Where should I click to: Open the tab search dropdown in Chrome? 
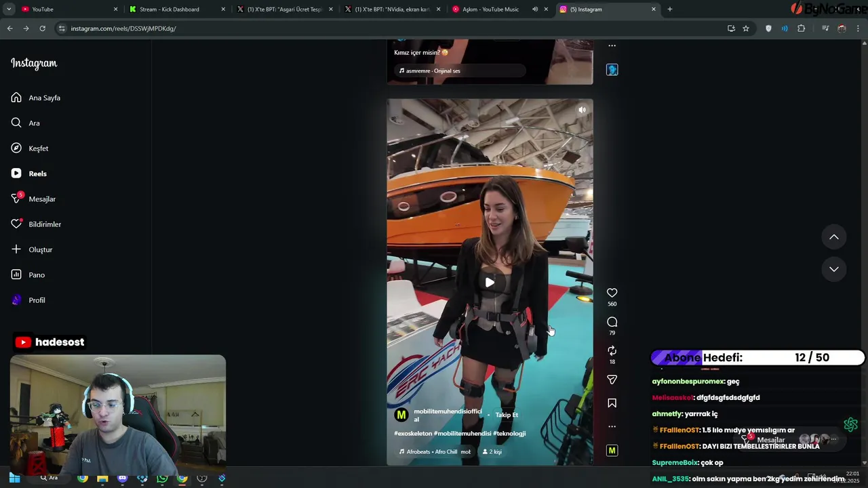[9, 9]
